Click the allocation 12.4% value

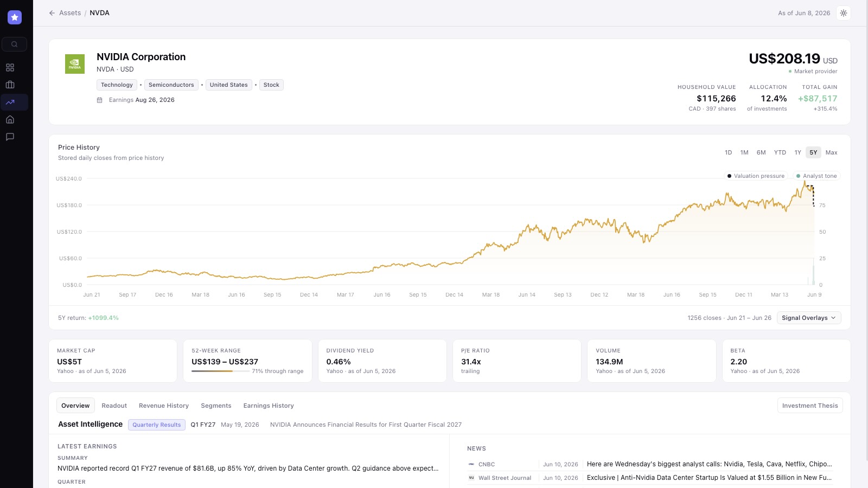(774, 99)
